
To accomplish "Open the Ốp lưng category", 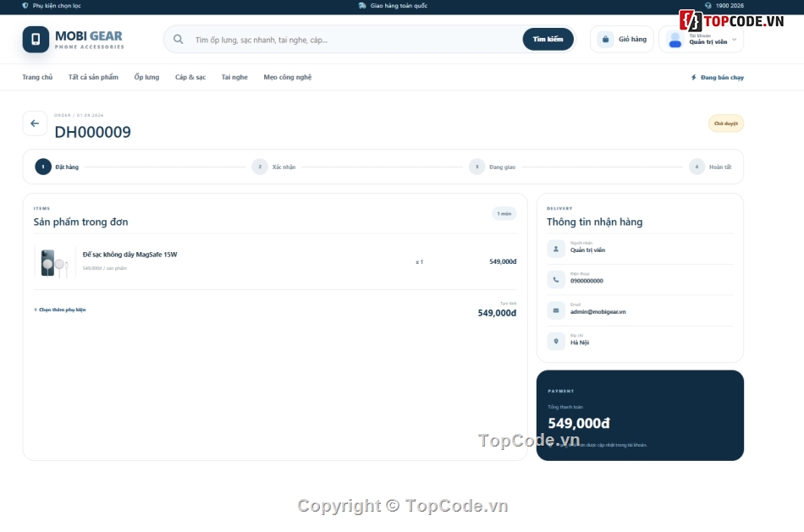I will point(146,78).
